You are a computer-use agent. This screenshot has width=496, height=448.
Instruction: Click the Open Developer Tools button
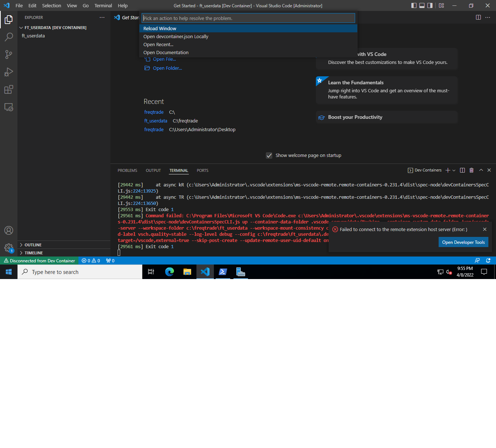pos(463,242)
